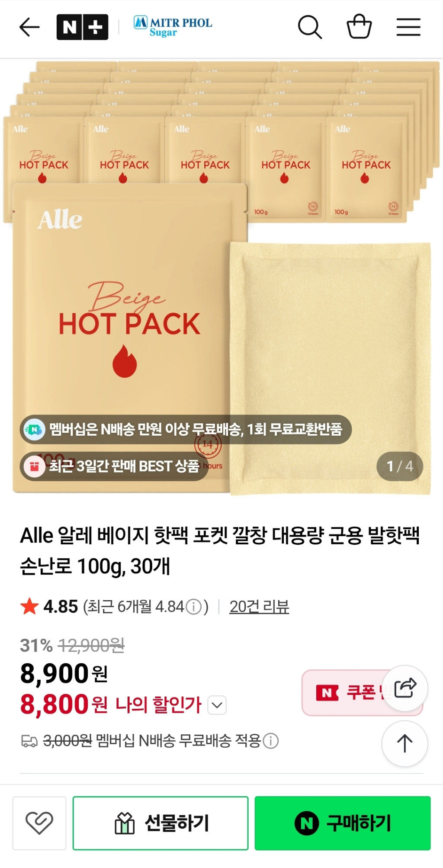Tap the 멤버십은 N배송 무료배송 banner
The width and height of the screenshot is (443, 868).
[186, 429]
